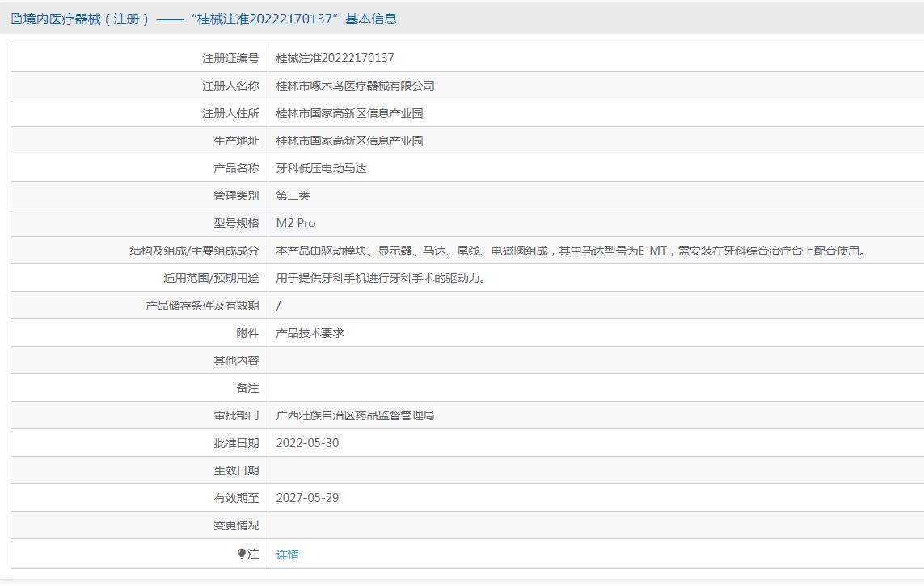Select the 注册证编号 label
This screenshot has height=586, width=924.
[x=230, y=58]
